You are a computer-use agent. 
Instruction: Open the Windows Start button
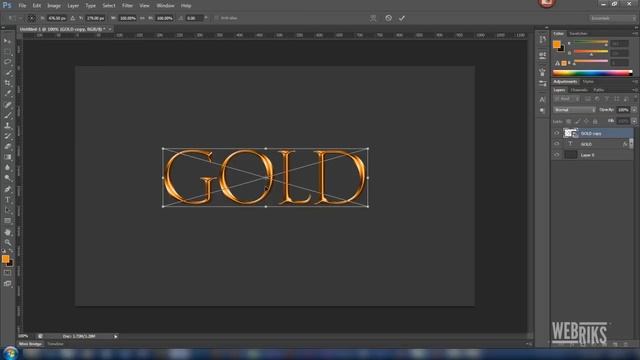10,353
